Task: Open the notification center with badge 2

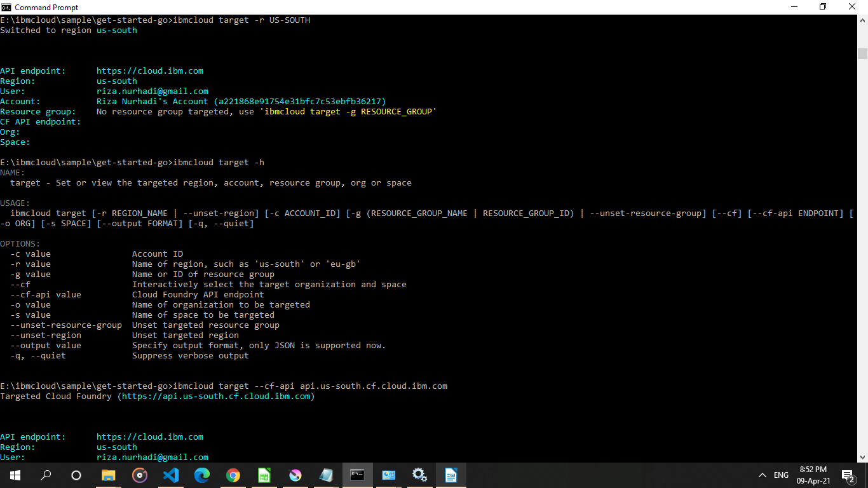Action: click(x=848, y=475)
